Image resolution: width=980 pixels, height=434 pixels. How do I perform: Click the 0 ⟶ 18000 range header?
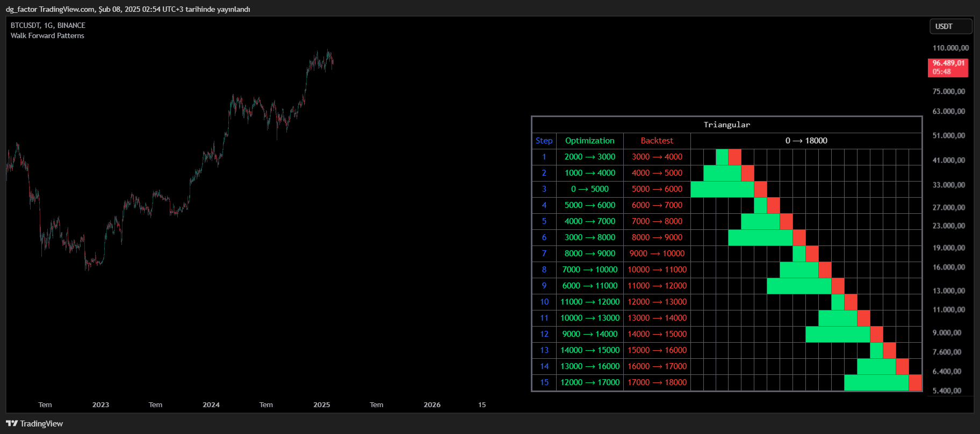806,141
